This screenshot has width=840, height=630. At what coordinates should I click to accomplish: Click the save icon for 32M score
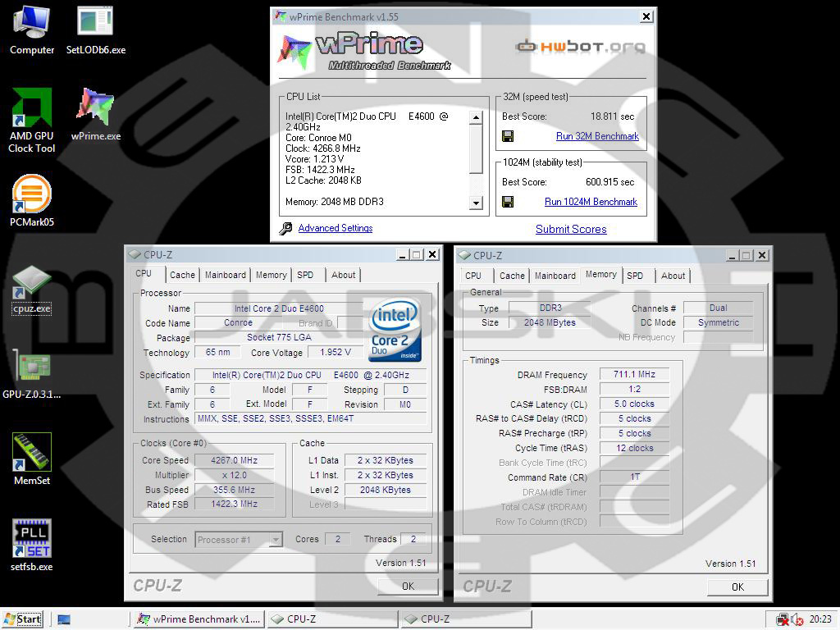pos(508,136)
